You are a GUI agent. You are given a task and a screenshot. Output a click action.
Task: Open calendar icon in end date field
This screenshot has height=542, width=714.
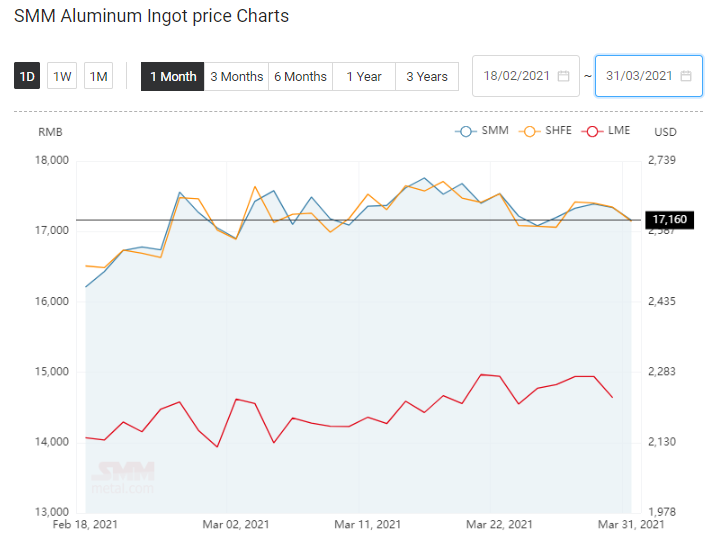686,76
